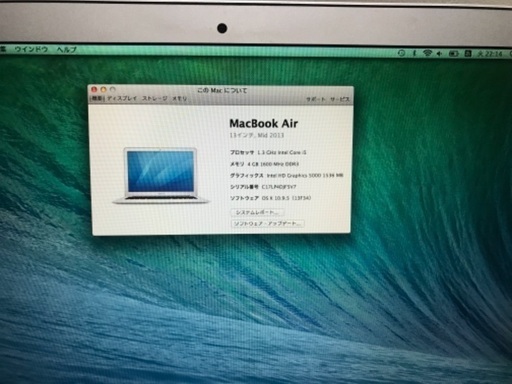Open the Time Machine menu bar icon
This screenshot has height=384, width=512.
[402, 53]
